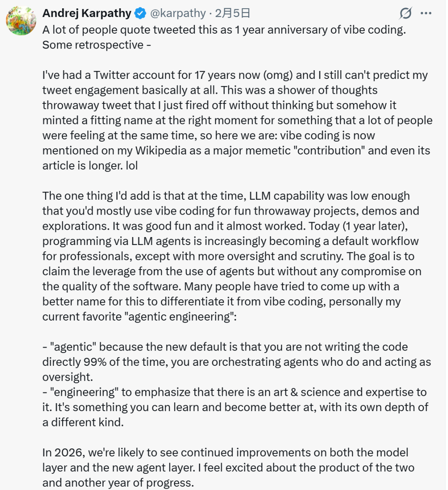
Task: Click the line starting "The one thing I'd add"
Action: tap(226, 196)
